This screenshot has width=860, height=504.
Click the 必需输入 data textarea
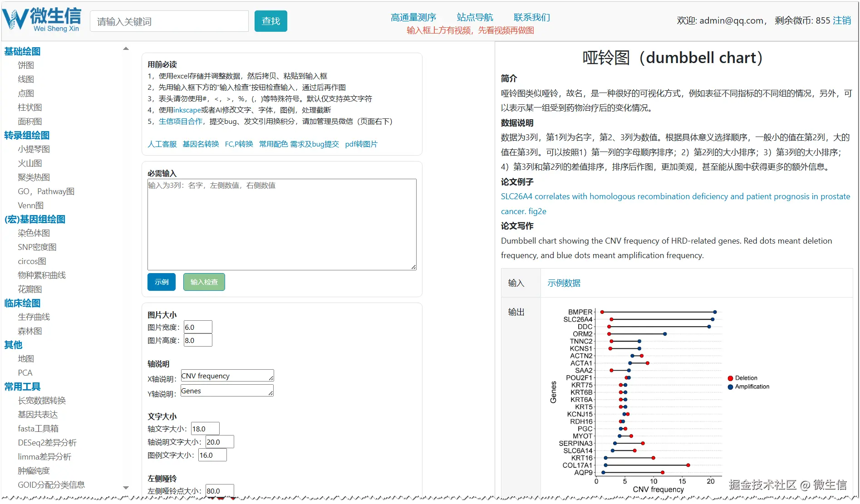tap(282, 225)
